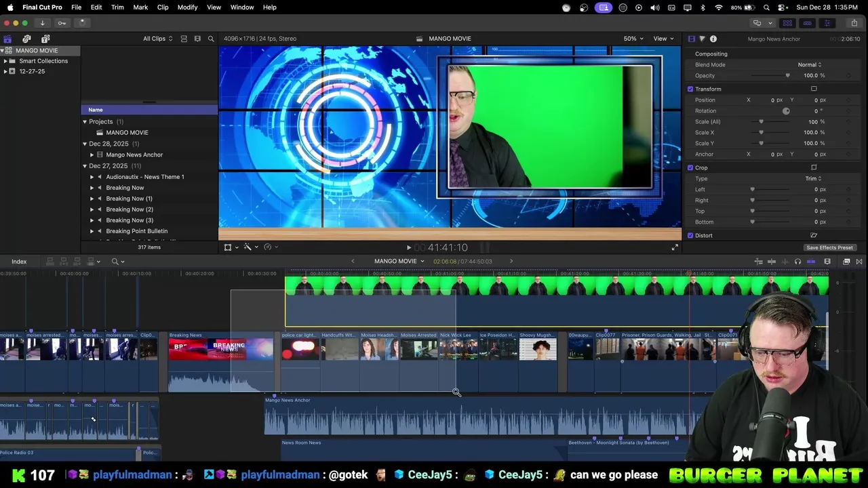Open the Window menu
The height and width of the screenshot is (488, 868).
click(242, 7)
